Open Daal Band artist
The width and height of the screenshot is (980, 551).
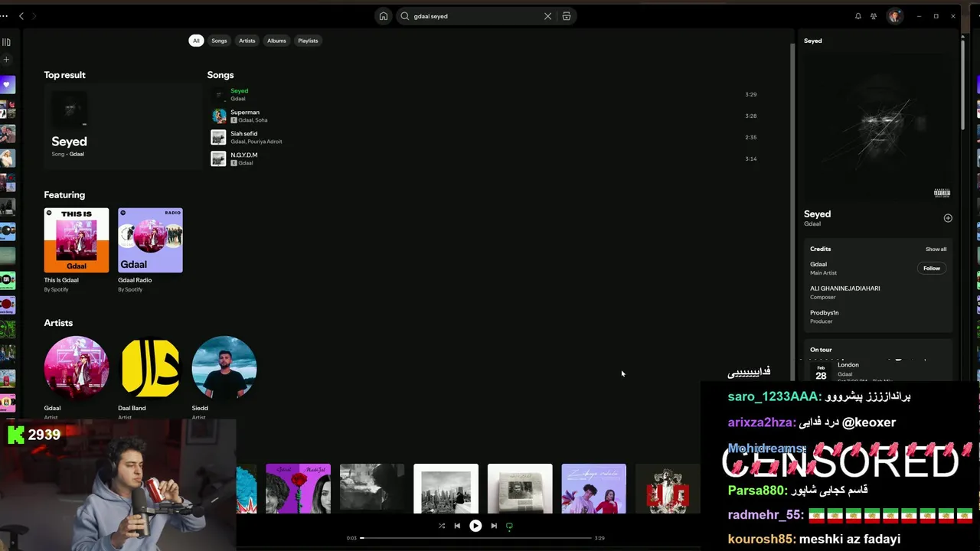pos(150,368)
